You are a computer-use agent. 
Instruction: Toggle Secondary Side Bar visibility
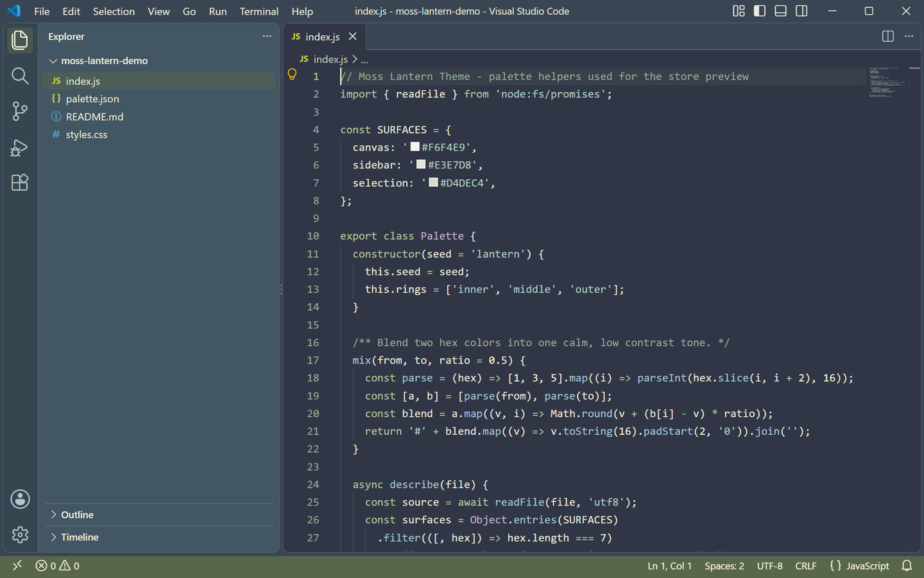801,11
